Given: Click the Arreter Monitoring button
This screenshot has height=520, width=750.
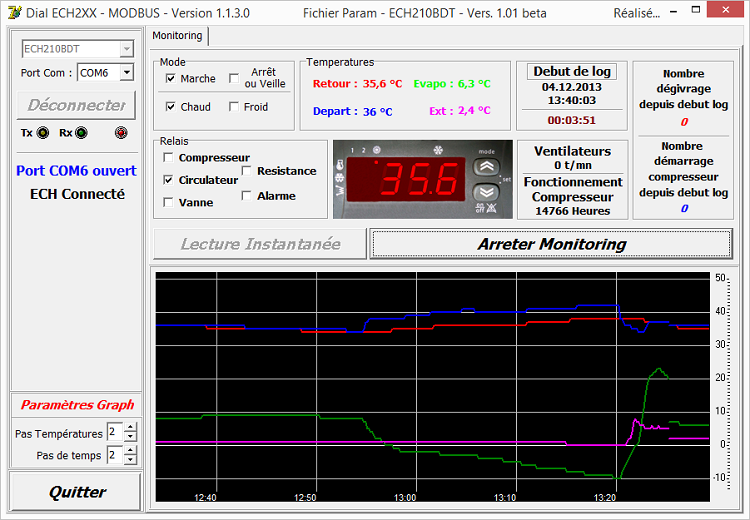Looking at the screenshot, I should coord(551,244).
